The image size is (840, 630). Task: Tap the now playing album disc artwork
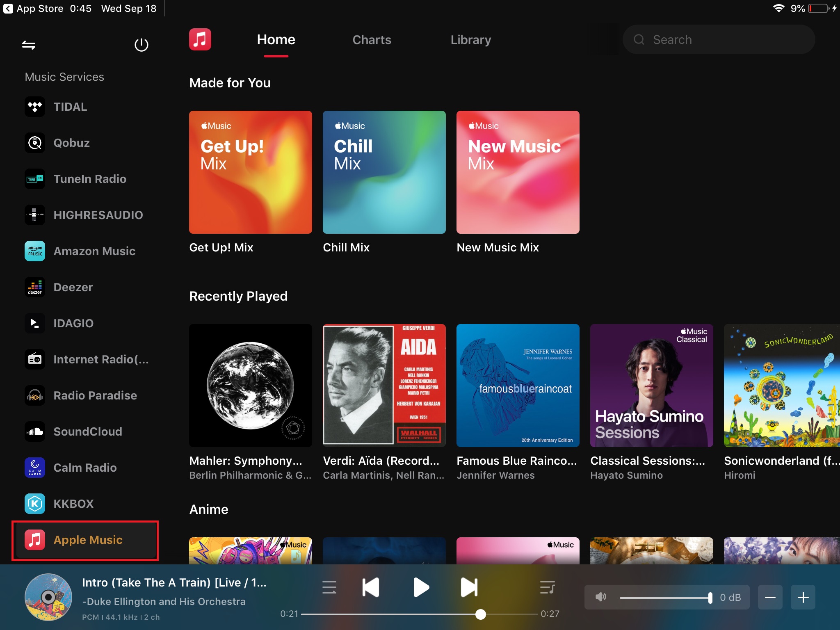(48, 597)
